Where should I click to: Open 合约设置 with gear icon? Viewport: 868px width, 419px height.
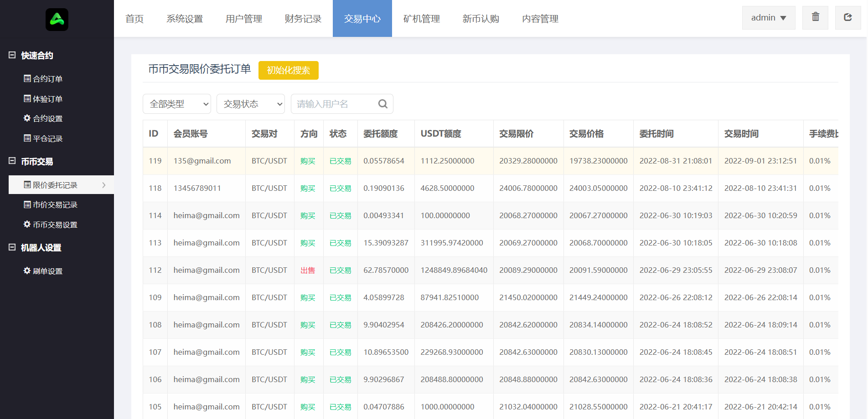point(43,118)
